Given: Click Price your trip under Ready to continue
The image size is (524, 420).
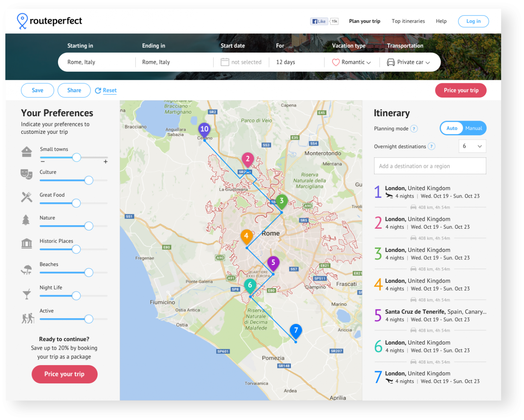Looking at the screenshot, I should [x=64, y=374].
